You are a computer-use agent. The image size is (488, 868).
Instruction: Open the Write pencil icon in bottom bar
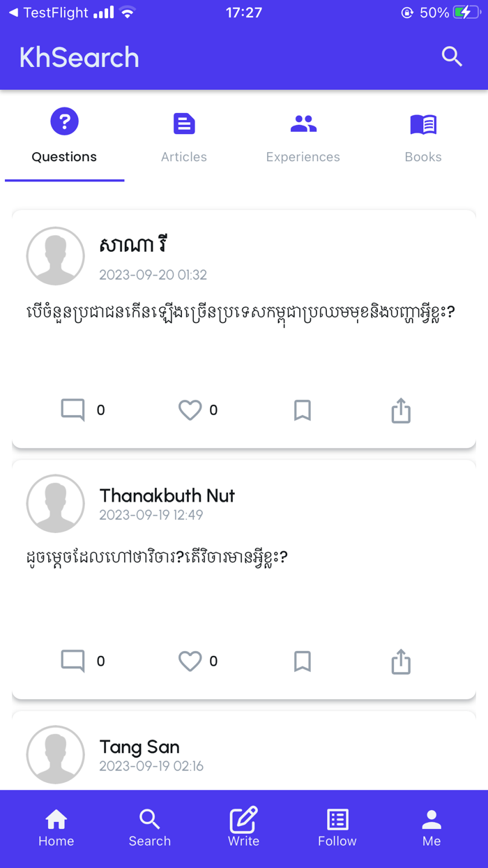243,821
